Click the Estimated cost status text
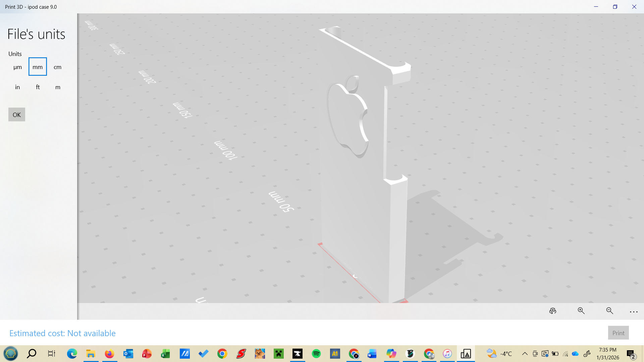 pos(62,333)
